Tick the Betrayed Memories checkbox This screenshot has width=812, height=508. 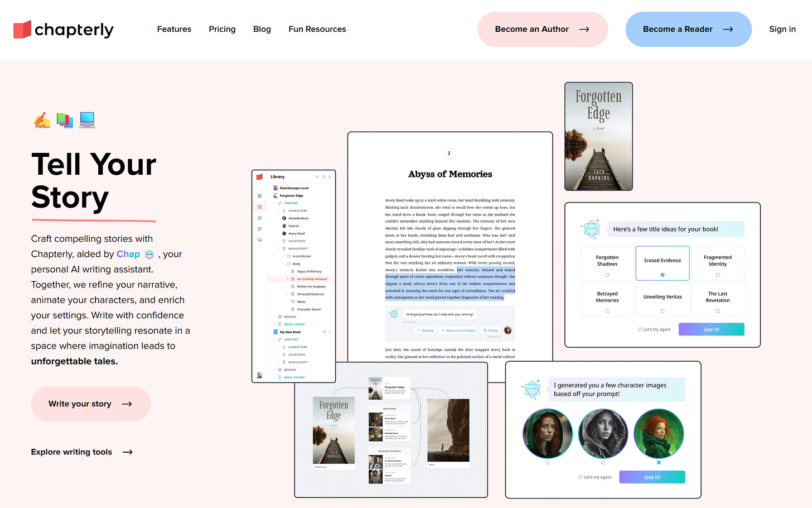[607, 311]
